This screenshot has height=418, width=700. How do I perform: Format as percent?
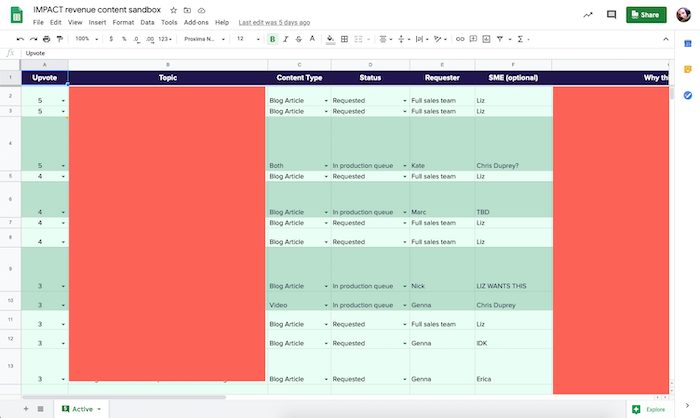pyautogui.click(x=124, y=39)
